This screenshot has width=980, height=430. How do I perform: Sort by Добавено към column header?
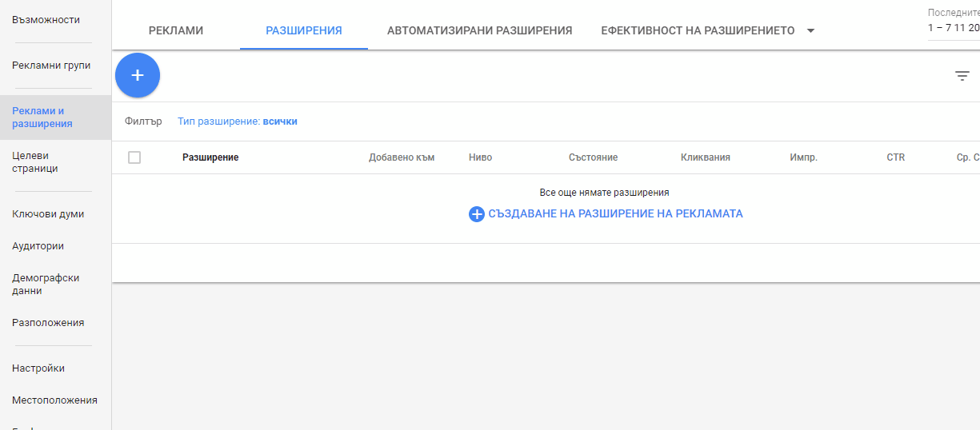pyautogui.click(x=402, y=157)
